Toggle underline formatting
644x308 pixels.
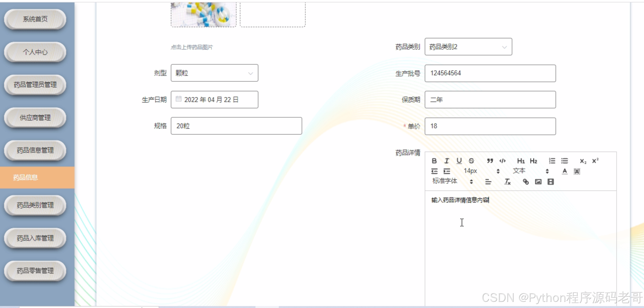pos(459,161)
